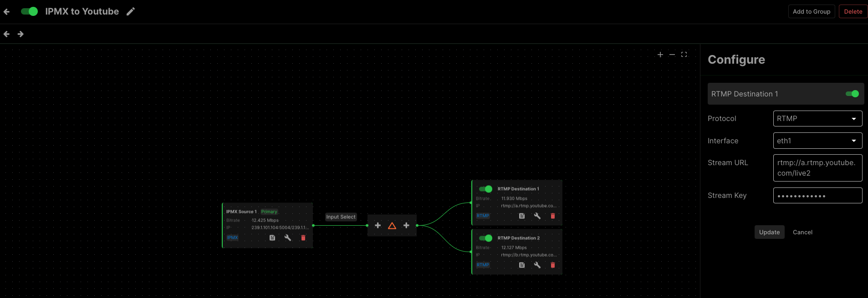
Task: Configure RTMP Destination 2 with wrench icon
Action: (x=537, y=265)
